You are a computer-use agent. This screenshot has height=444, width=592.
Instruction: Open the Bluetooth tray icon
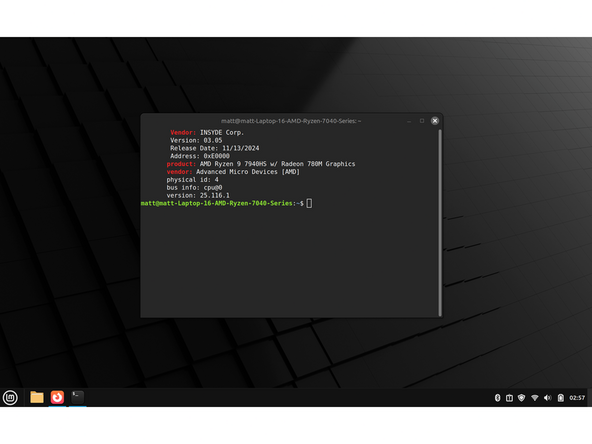pos(497,398)
